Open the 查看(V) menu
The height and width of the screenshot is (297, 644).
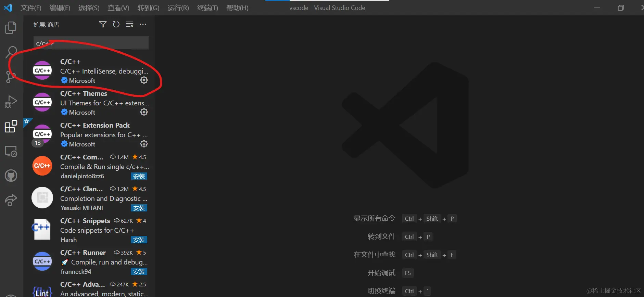[x=118, y=8]
